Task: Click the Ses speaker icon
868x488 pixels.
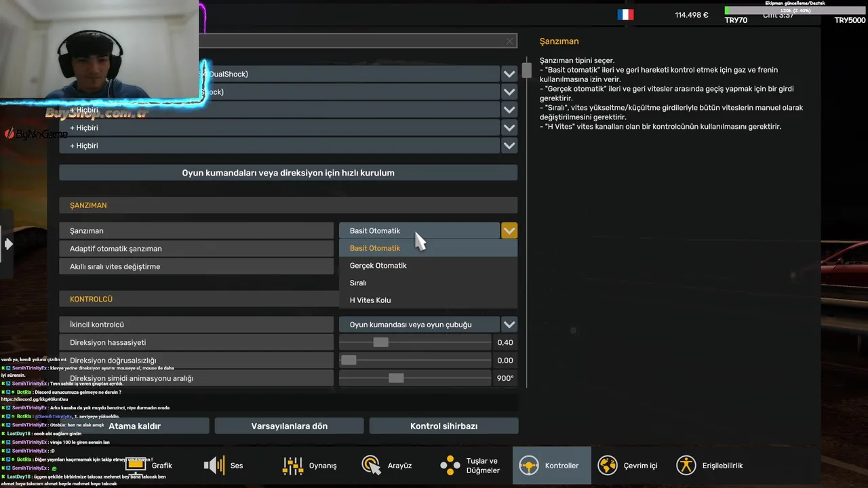Action: pos(214,465)
